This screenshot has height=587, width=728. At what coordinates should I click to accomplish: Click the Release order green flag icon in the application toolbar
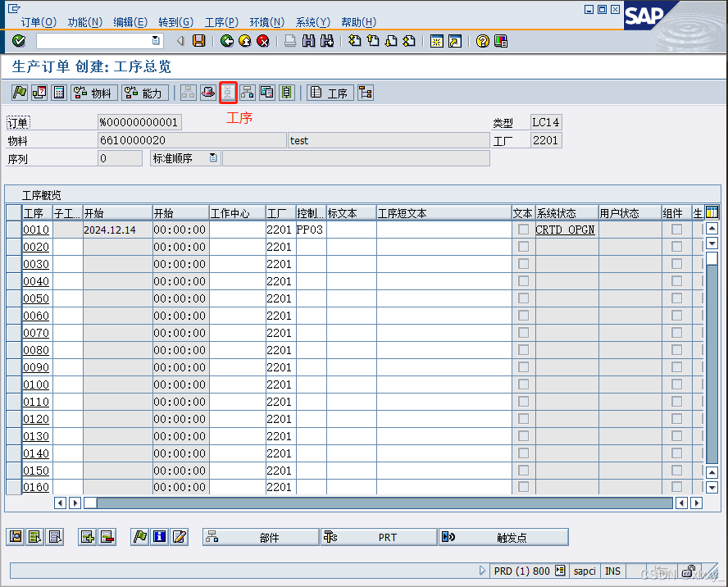click(20, 93)
